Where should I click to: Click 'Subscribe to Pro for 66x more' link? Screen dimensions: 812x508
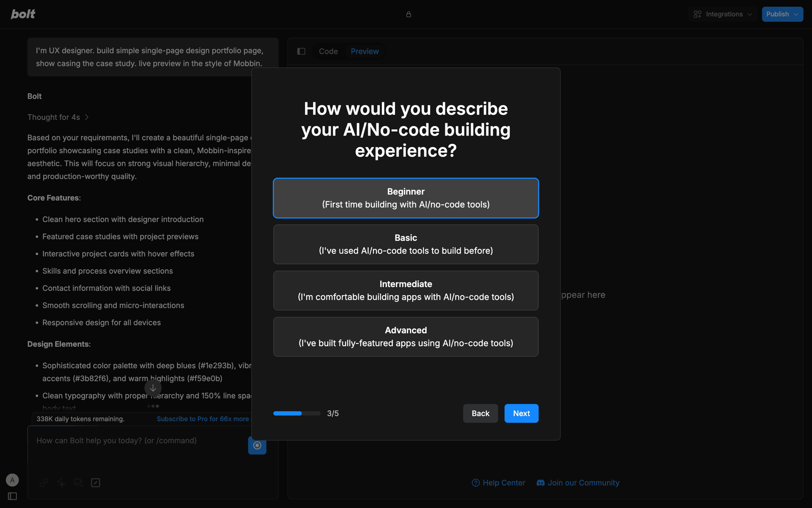click(203, 419)
